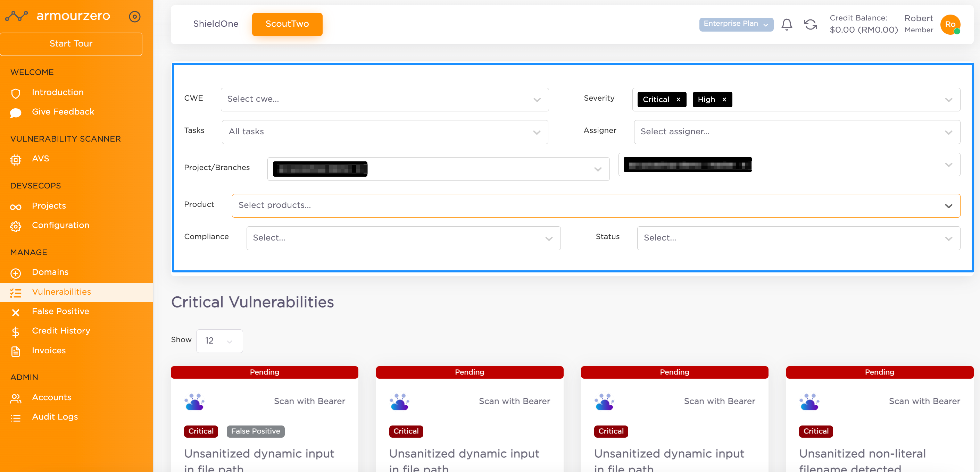Click the Audit Logs list icon

click(x=16, y=418)
